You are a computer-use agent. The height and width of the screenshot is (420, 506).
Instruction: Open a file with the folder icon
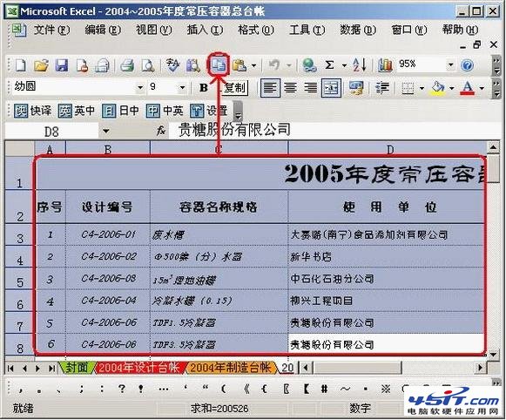point(41,65)
